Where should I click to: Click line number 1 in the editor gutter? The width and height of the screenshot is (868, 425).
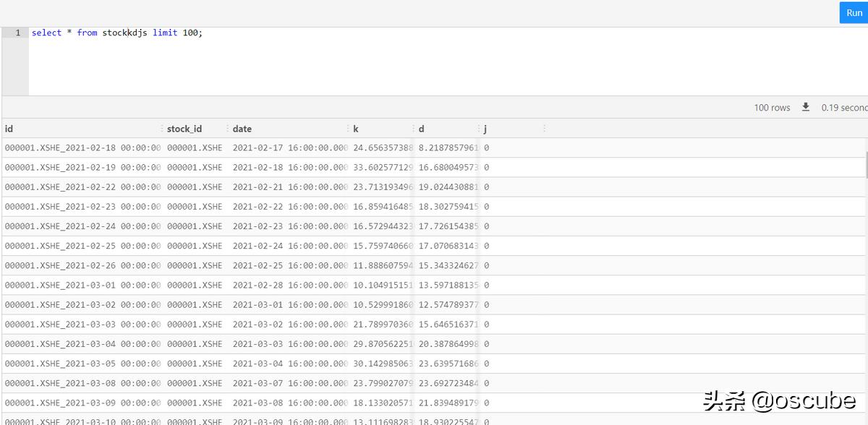(x=17, y=33)
